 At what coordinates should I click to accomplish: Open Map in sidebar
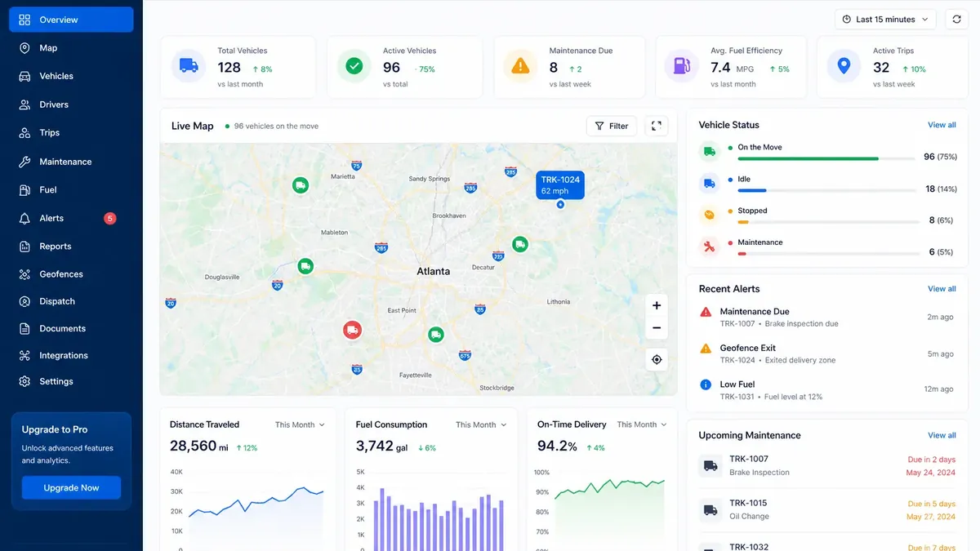(71, 48)
